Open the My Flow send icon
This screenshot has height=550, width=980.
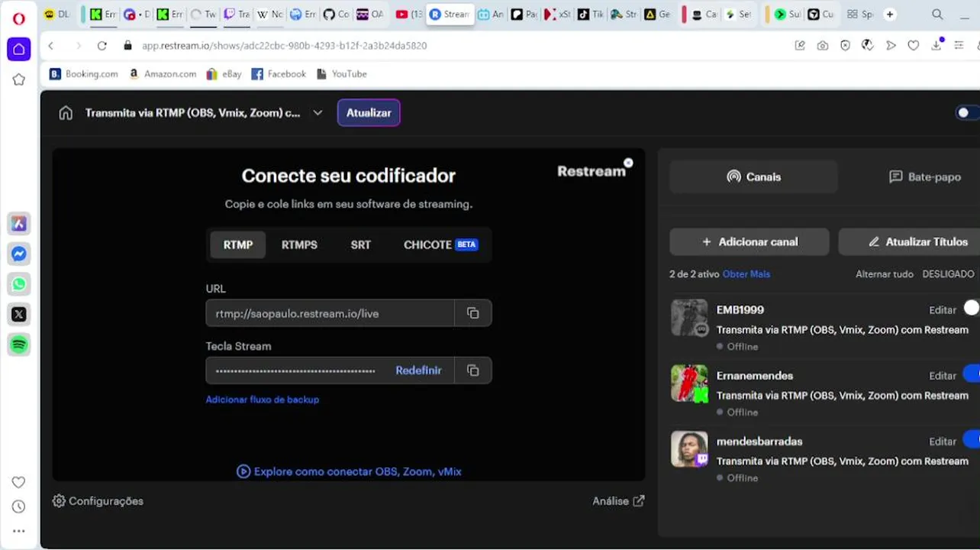point(890,46)
